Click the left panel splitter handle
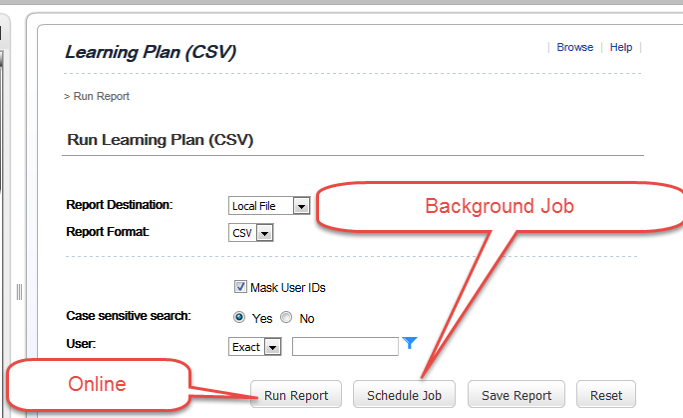The width and height of the screenshot is (683, 418). (19, 292)
